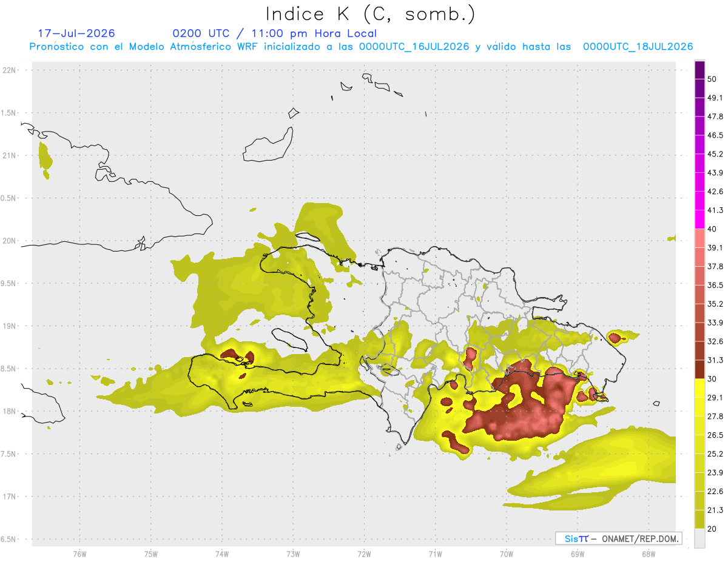The image size is (728, 562).
Task: Click the colorbar value '23.9'
Action: pos(715,473)
